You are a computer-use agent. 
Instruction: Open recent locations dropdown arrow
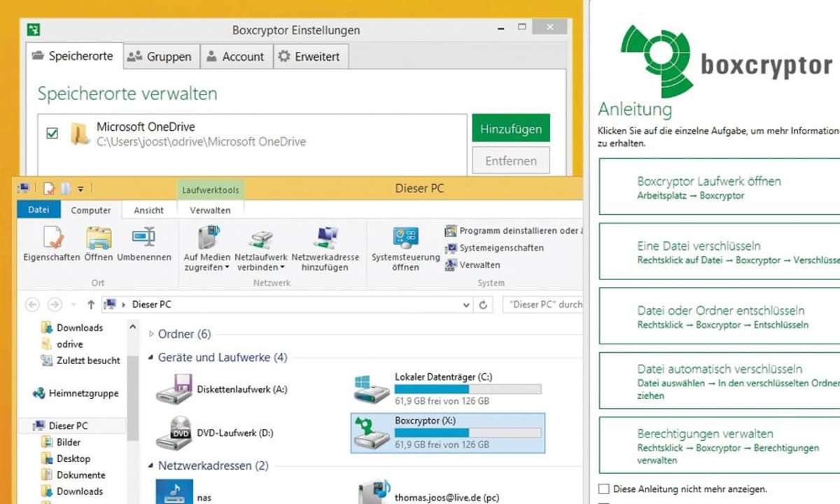tap(73, 305)
